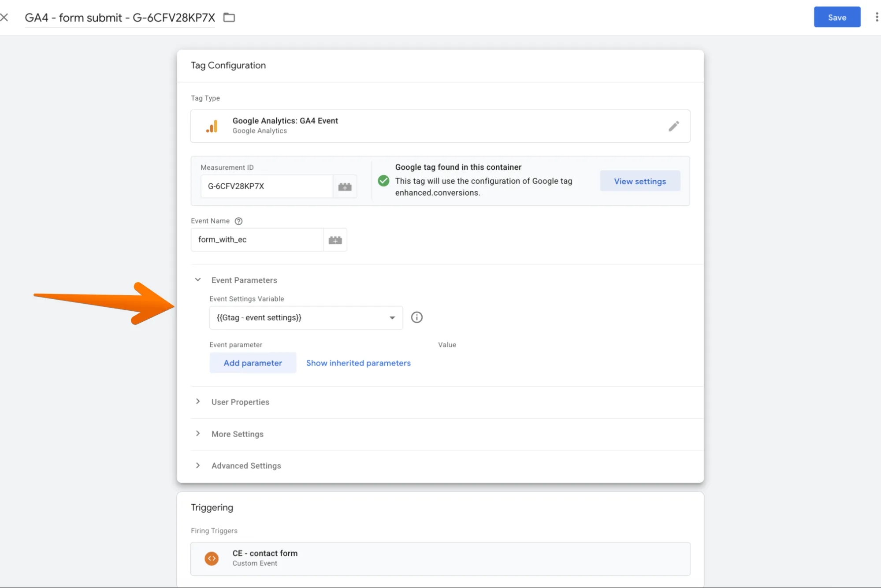Rename tag title GA4 - form submit

(x=120, y=18)
